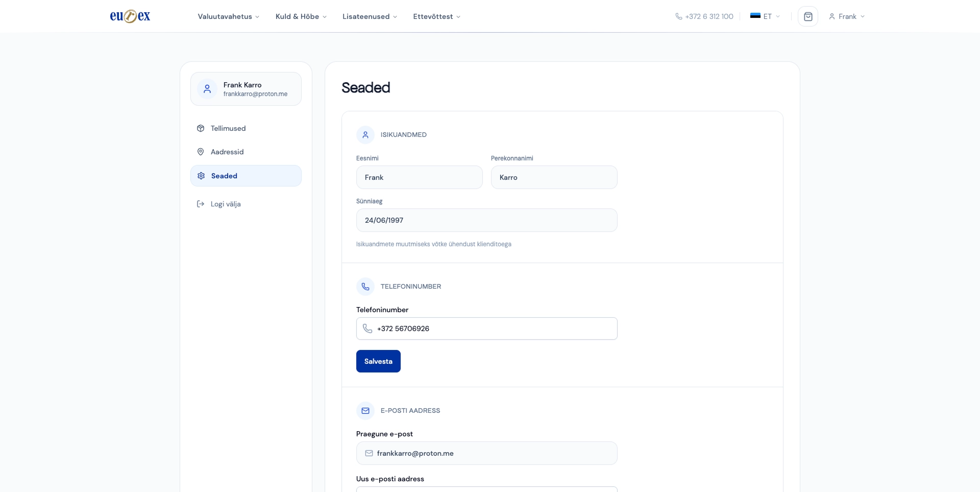Click the E-POSTI AADRESS section title
The height and width of the screenshot is (492, 980).
410,411
